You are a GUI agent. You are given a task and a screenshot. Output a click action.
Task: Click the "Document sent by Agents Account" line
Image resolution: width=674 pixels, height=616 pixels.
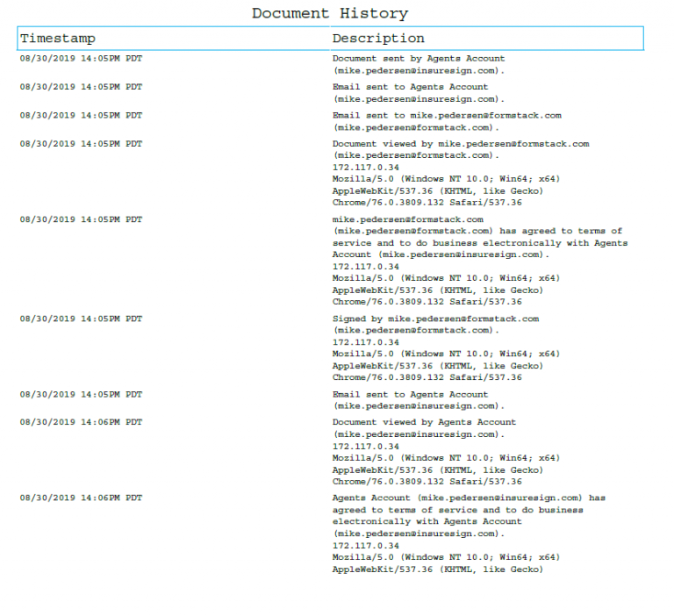[x=419, y=59]
